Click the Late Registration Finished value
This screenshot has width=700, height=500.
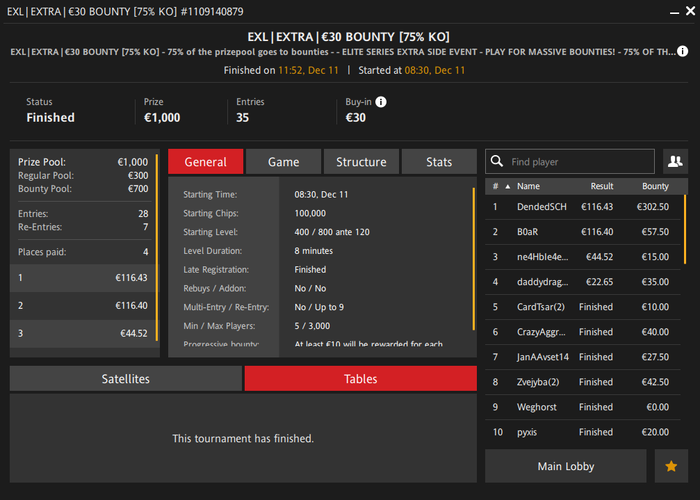pyautogui.click(x=310, y=270)
